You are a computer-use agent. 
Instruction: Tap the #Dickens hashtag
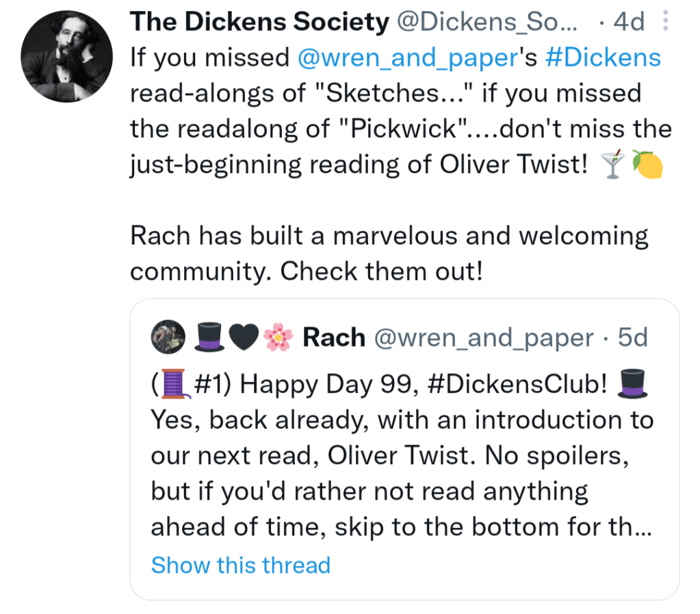coord(603,57)
